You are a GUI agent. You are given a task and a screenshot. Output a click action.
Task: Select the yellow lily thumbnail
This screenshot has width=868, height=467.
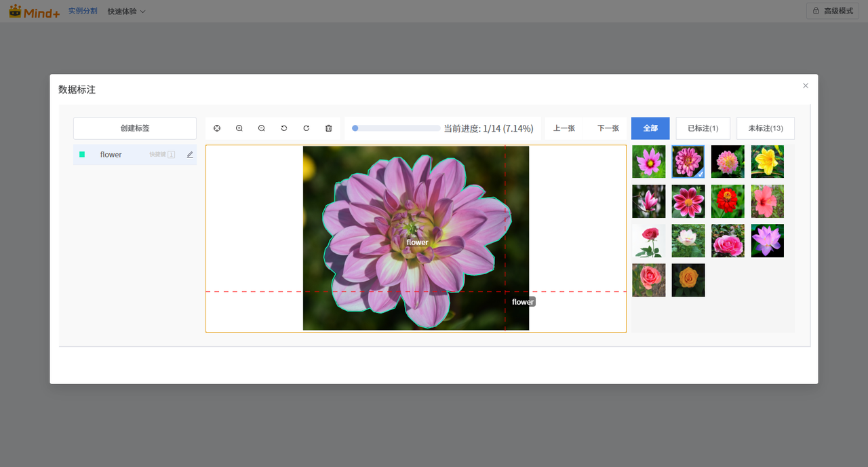[x=767, y=162]
